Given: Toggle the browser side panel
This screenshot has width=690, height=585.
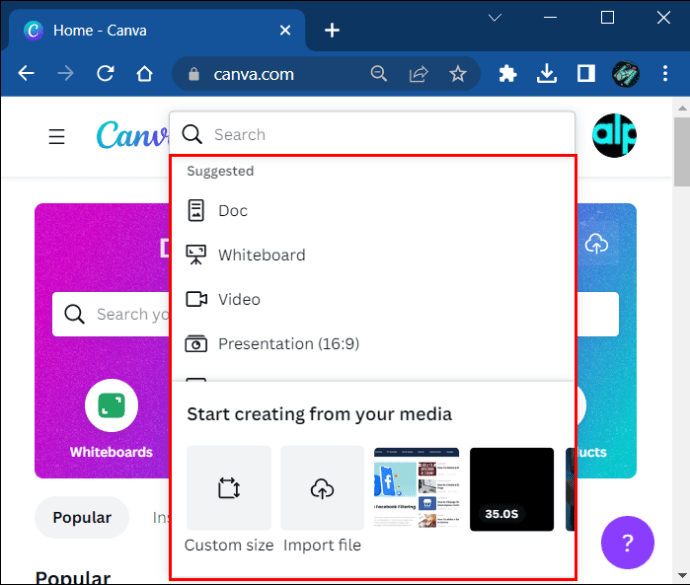Looking at the screenshot, I should pos(586,74).
